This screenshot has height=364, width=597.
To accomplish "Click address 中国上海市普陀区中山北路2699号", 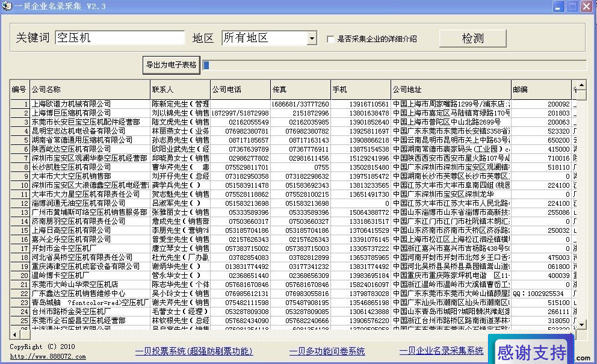I will [x=451, y=122].
